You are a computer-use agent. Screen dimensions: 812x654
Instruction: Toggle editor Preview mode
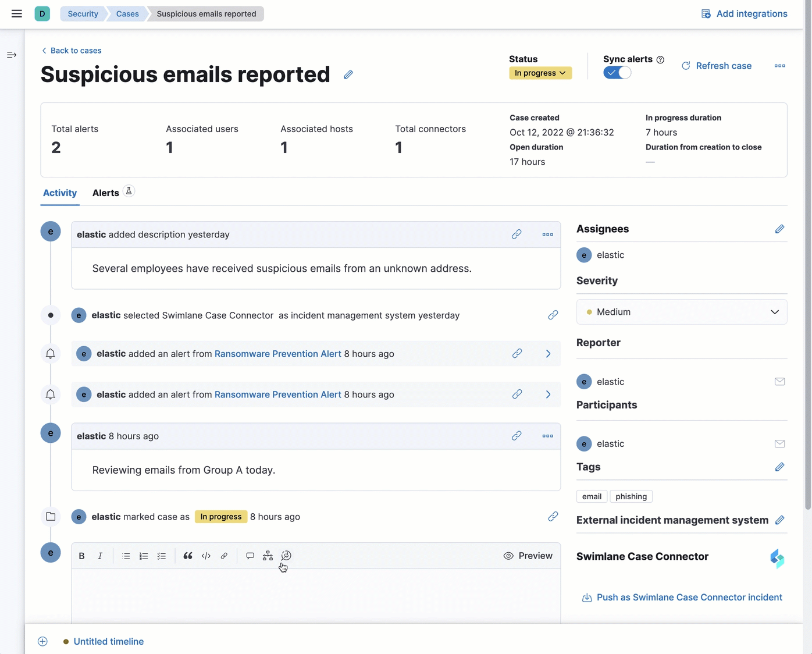coord(528,556)
